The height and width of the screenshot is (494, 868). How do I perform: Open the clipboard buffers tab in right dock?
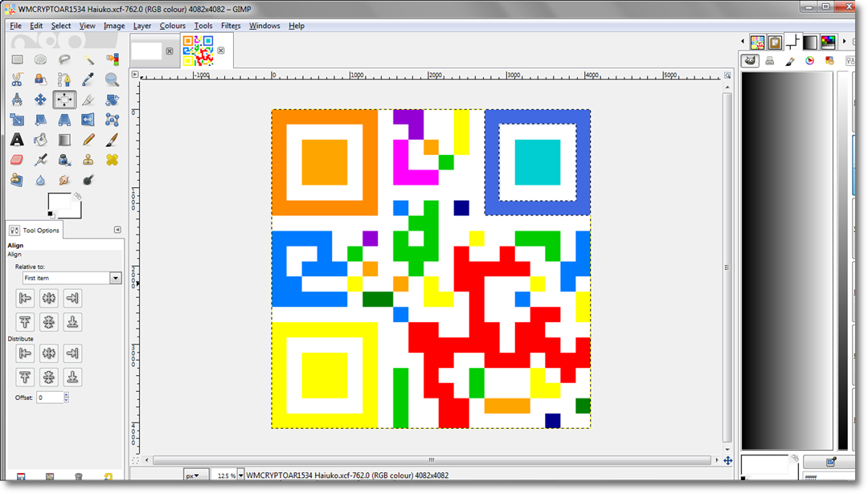click(x=775, y=42)
